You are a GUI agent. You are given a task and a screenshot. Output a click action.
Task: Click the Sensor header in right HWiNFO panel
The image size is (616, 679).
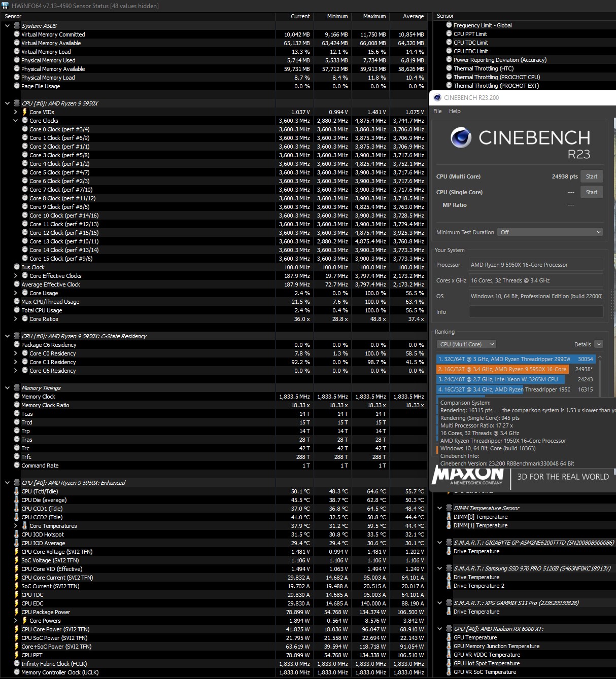tap(525, 16)
